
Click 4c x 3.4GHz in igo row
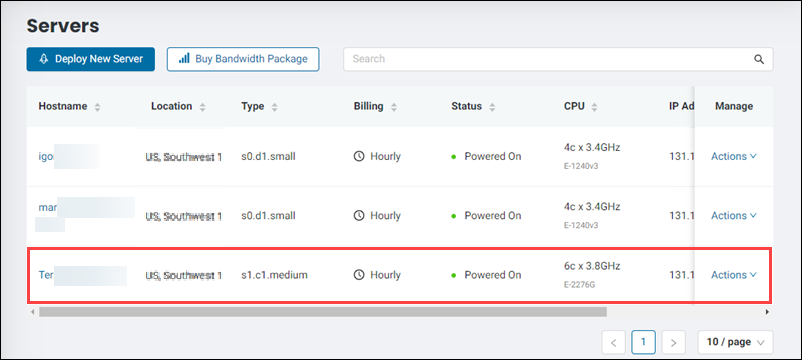592,147
